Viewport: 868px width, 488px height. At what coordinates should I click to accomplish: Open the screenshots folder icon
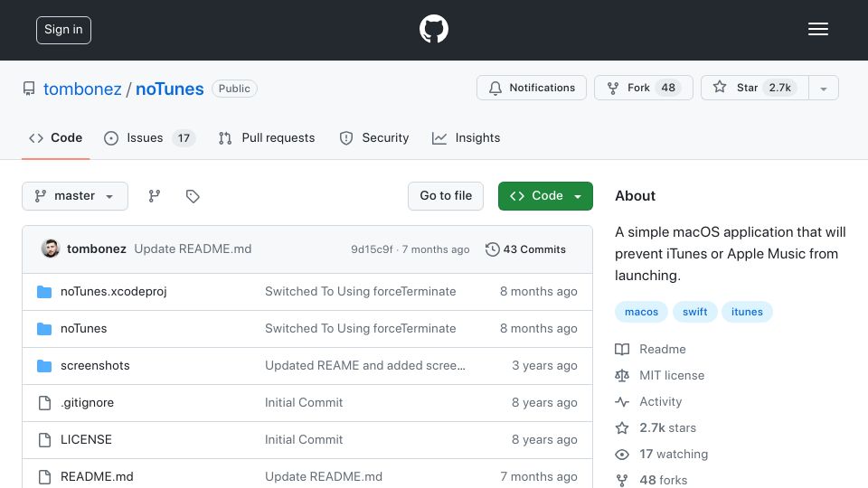click(44, 366)
